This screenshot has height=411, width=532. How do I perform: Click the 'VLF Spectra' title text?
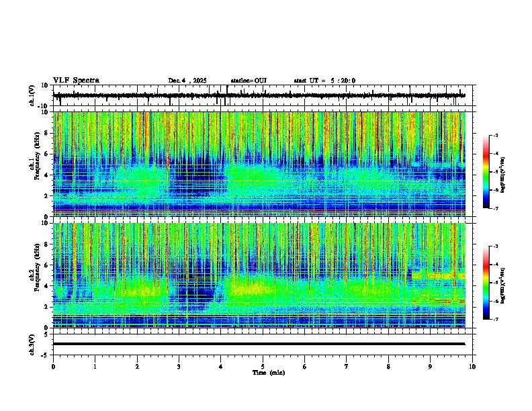point(76,81)
